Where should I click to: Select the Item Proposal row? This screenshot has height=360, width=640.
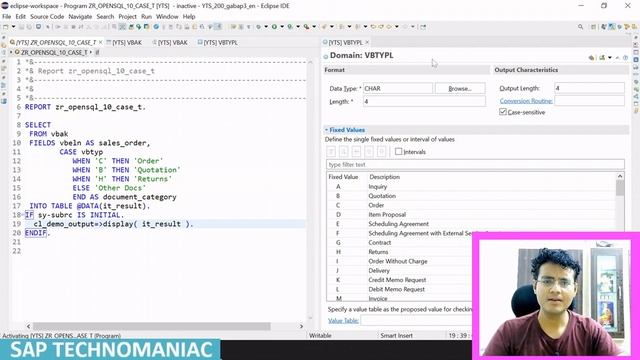pos(471,214)
